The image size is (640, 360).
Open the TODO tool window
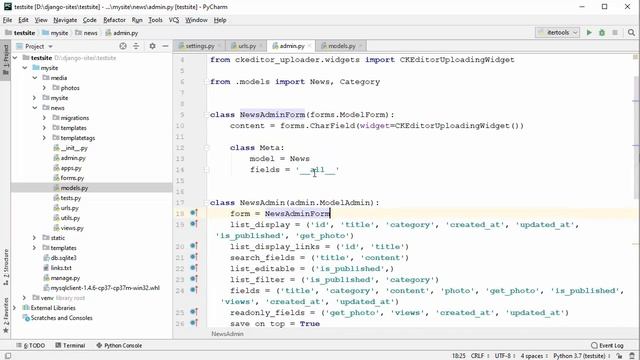point(31,345)
